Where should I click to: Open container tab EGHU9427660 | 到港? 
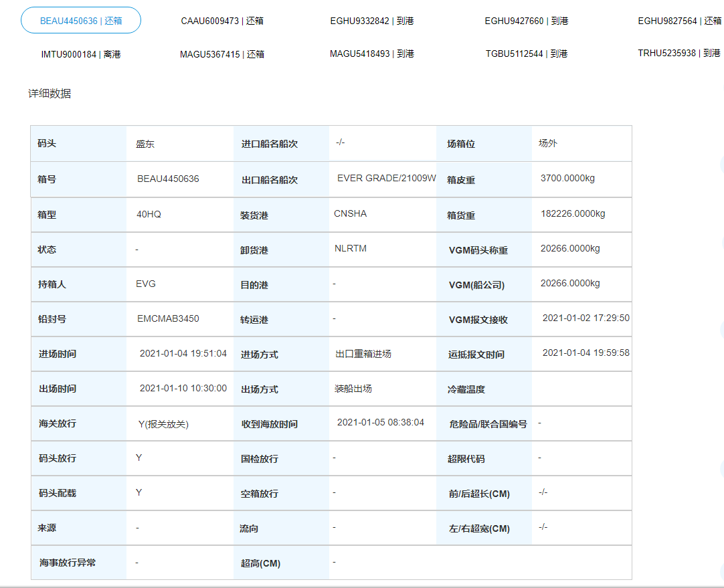coord(527,21)
